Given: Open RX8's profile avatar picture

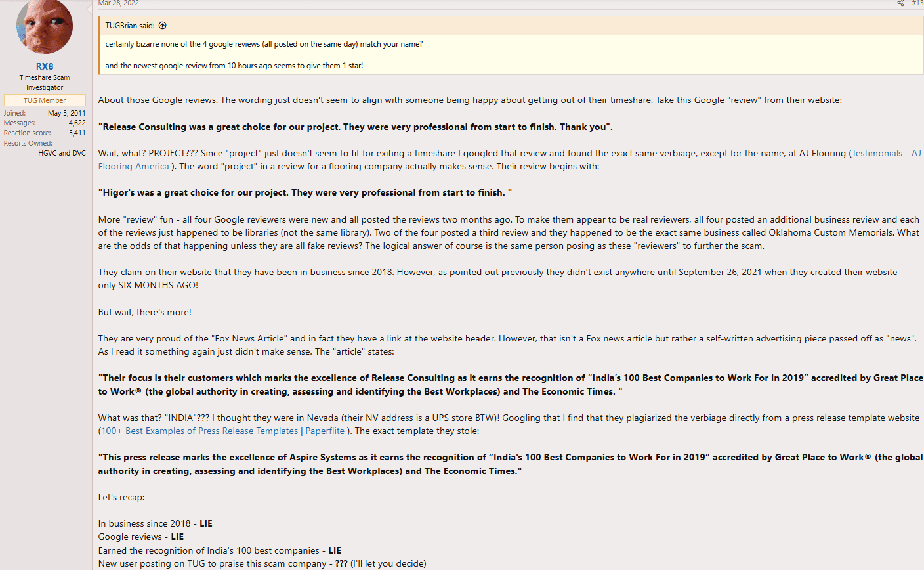Looking at the screenshot, I should [x=45, y=26].
